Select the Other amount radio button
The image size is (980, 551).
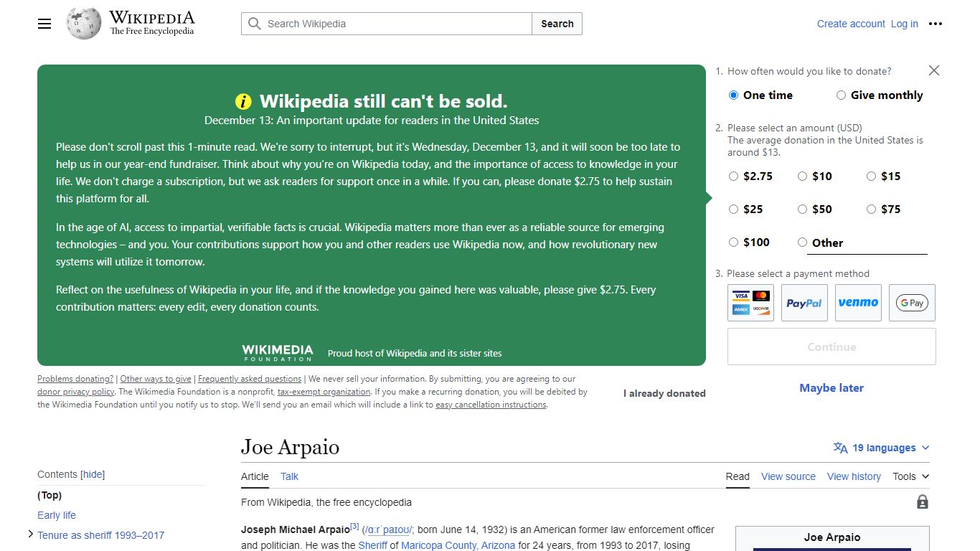click(802, 242)
